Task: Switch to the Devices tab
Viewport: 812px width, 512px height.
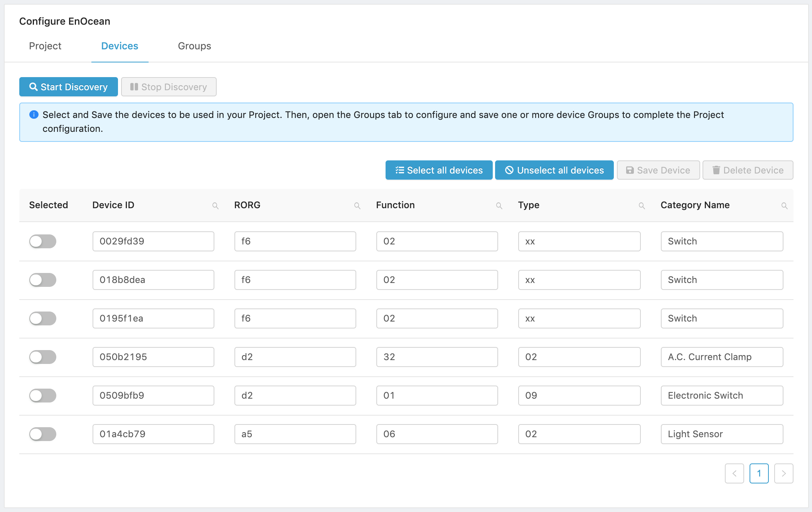Action: pos(120,46)
